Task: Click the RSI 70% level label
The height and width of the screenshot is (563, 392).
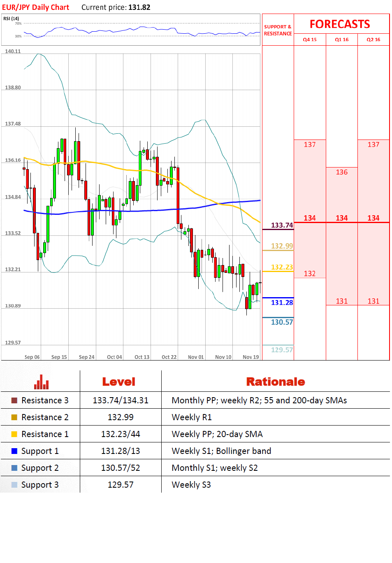Action: (x=18, y=23)
